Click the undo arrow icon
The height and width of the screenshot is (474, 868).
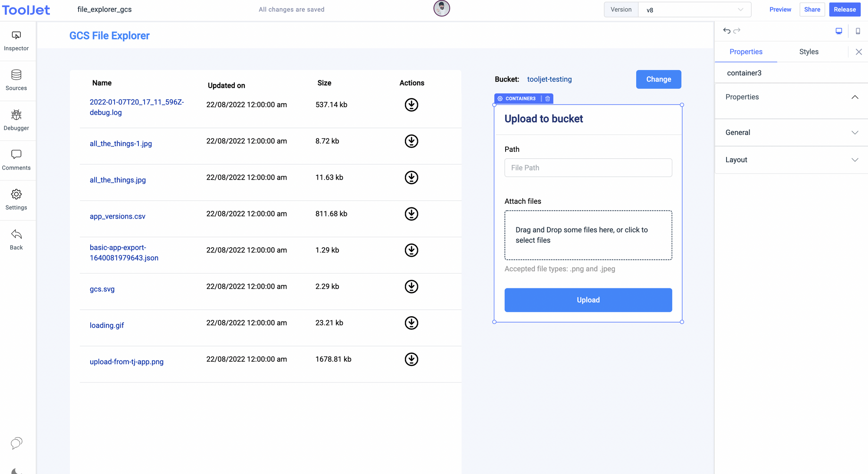click(727, 31)
